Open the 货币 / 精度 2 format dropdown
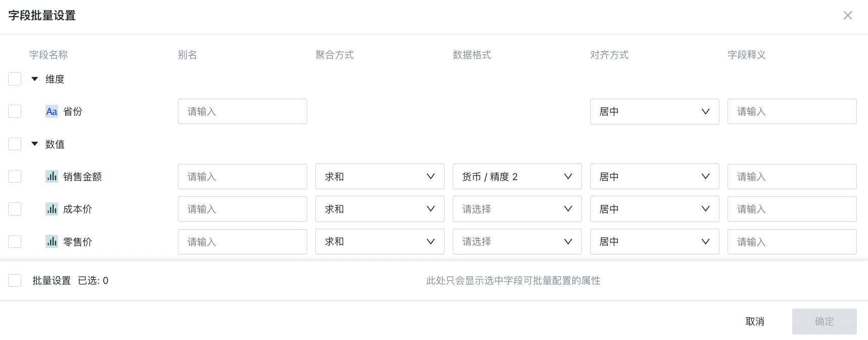 [x=517, y=177]
